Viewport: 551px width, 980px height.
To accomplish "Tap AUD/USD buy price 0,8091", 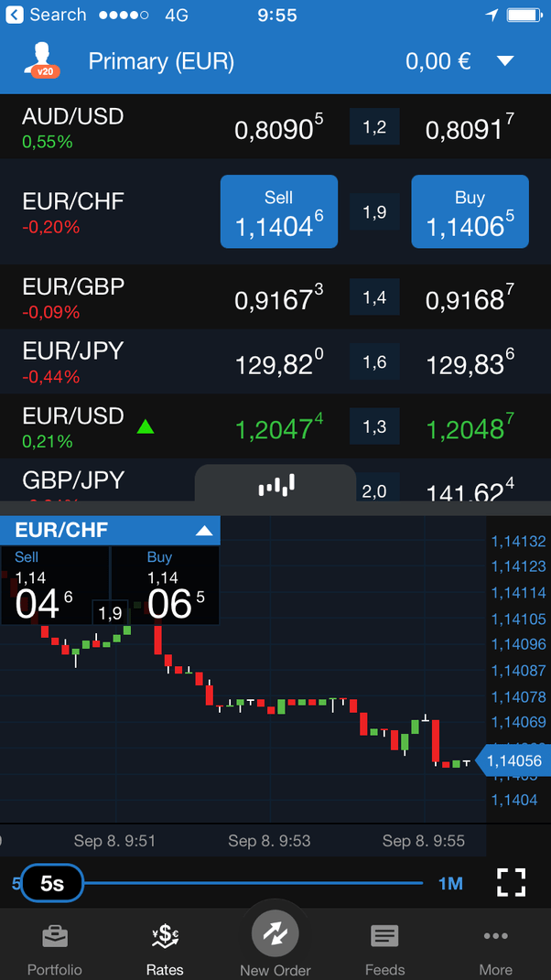I will 470,127.
